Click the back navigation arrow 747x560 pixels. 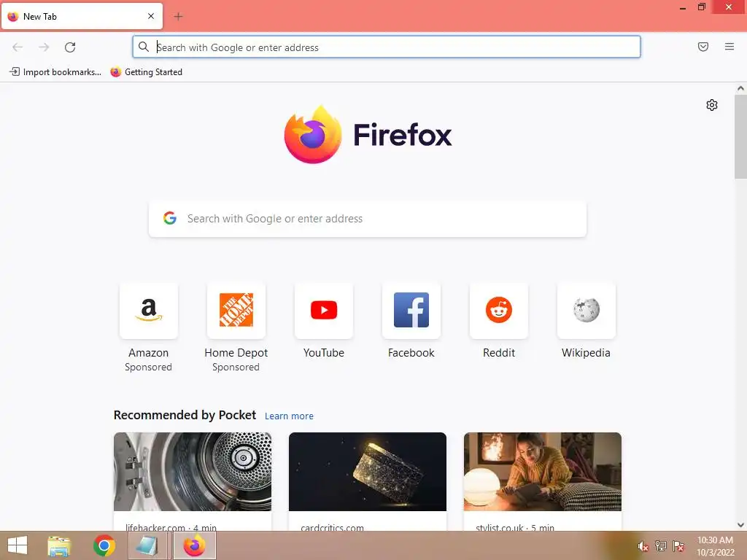point(18,47)
